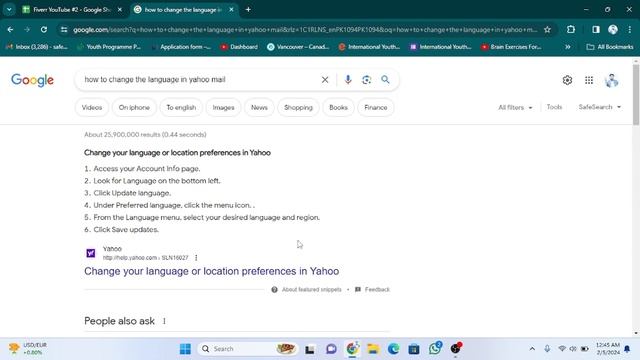The height and width of the screenshot is (360, 640).
Task: Open Chrome three-dot menu
Action: pos(630,29)
